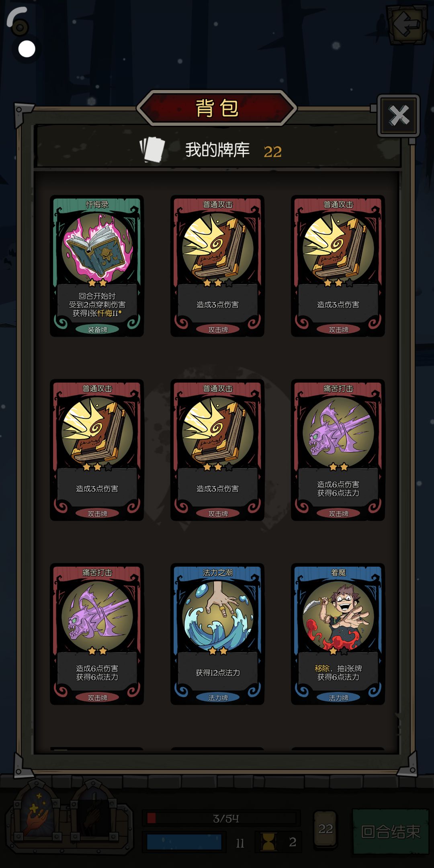Close the 背包 backpack panel
Viewport: 434px width, 868px height.
(399, 116)
